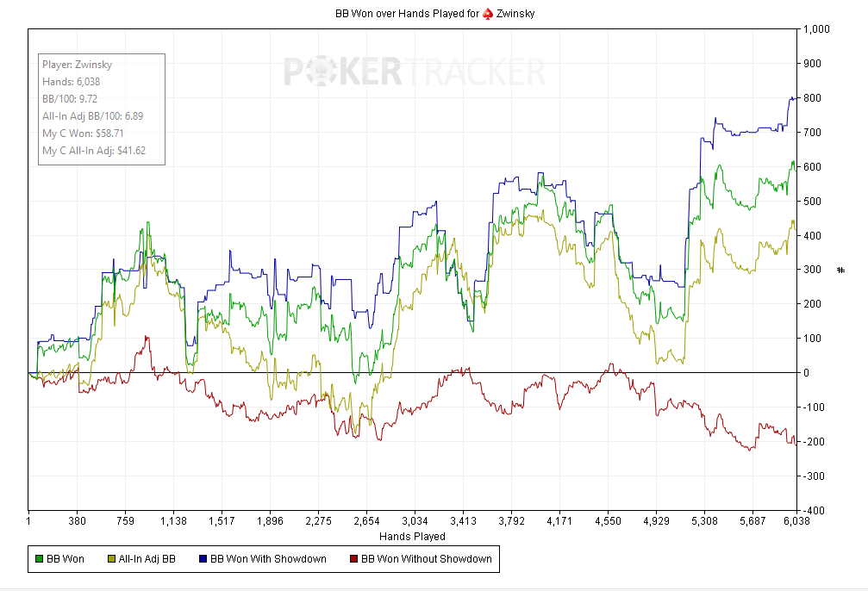
Task: Select the 'BB Won With Showdown' legend label
Action: click(x=268, y=559)
